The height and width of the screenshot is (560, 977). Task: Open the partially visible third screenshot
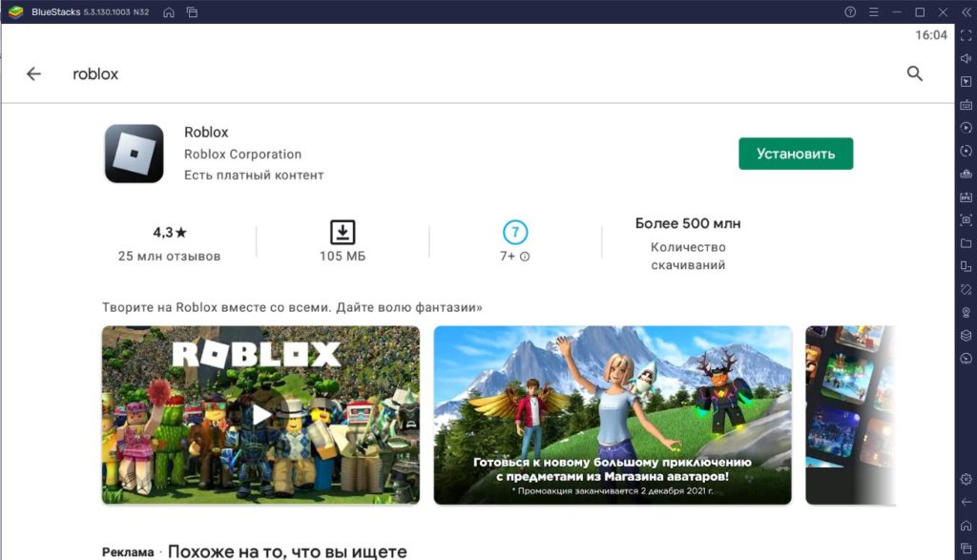850,415
